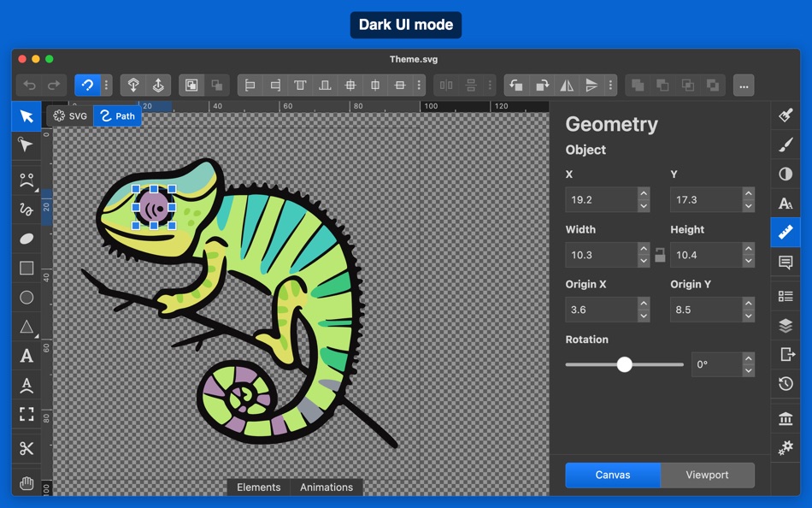The image size is (812, 508).
Task: Undo the last action
Action: click(31, 85)
